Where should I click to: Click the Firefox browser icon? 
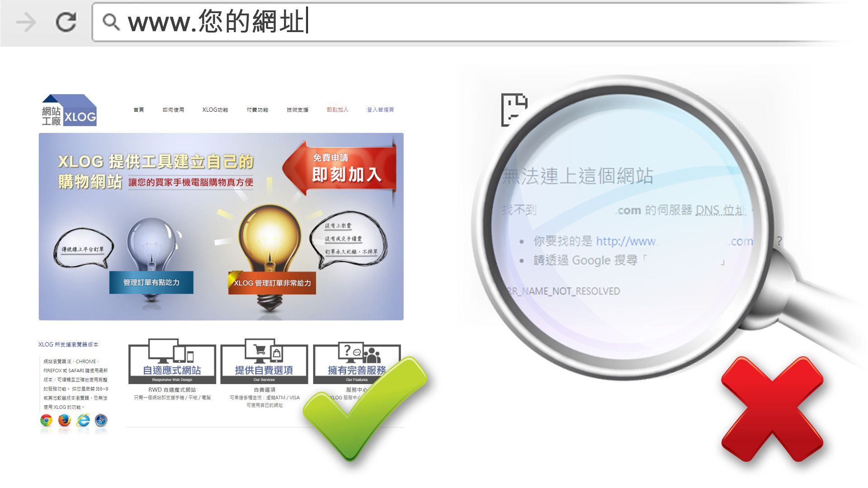click(x=65, y=421)
